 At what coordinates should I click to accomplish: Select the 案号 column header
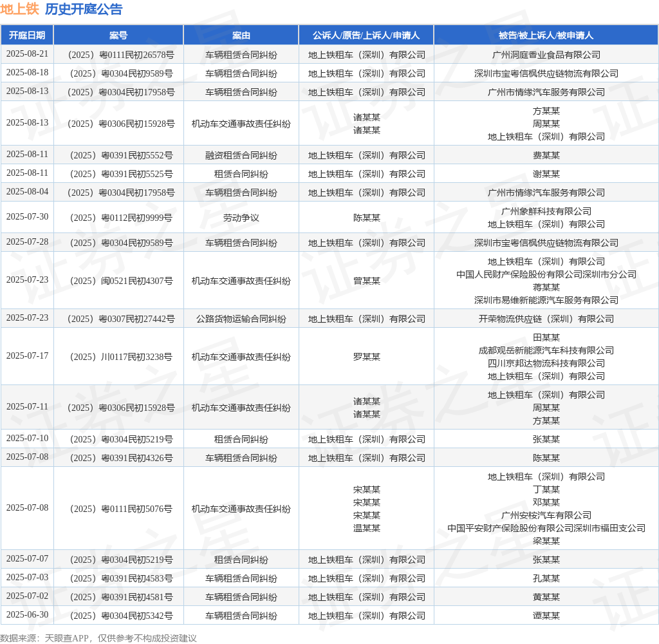[x=118, y=35]
